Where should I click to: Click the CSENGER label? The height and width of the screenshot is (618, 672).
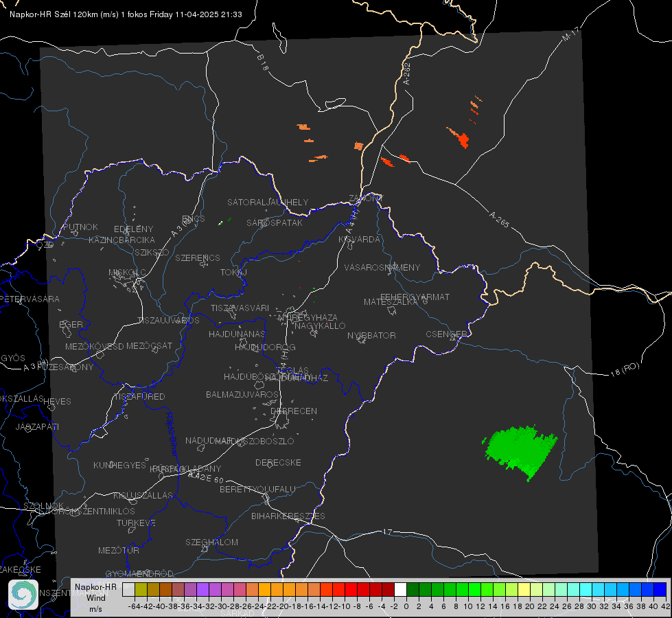click(x=447, y=334)
